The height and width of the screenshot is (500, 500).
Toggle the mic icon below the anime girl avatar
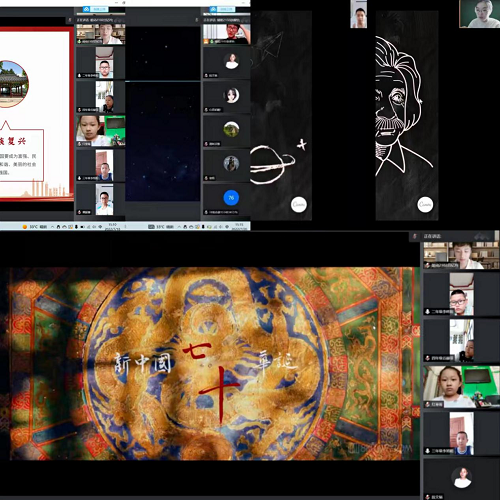click(x=206, y=109)
